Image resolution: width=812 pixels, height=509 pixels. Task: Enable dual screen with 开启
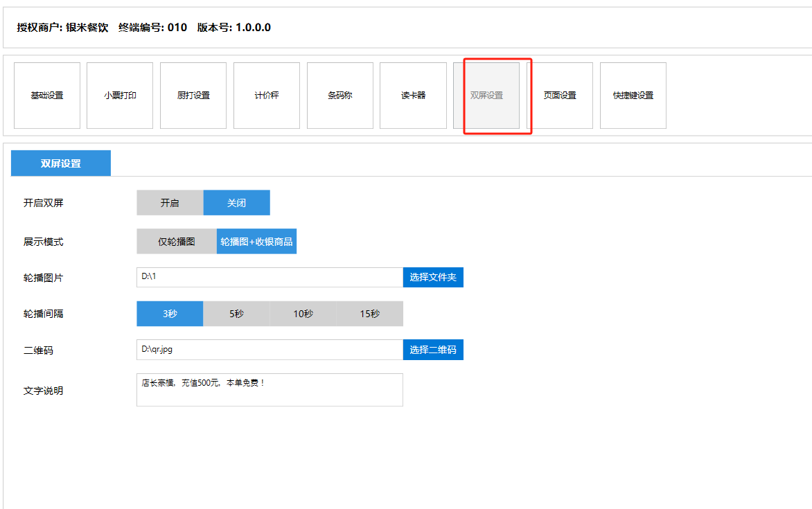pos(170,203)
